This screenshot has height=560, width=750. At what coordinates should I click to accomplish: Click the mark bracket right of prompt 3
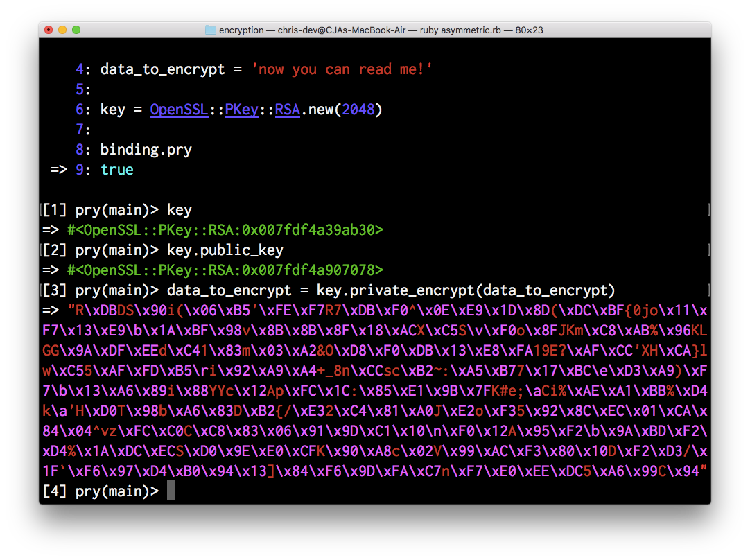coord(709,290)
